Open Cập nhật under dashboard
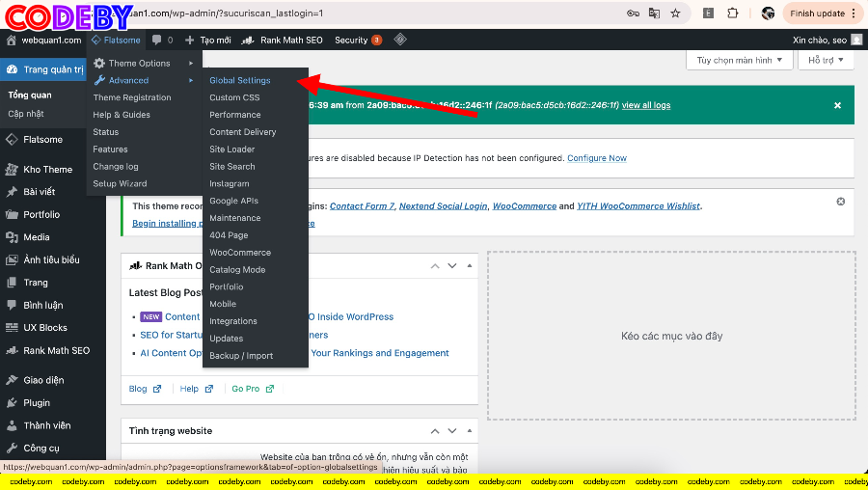The width and height of the screenshot is (868, 490). (x=25, y=114)
